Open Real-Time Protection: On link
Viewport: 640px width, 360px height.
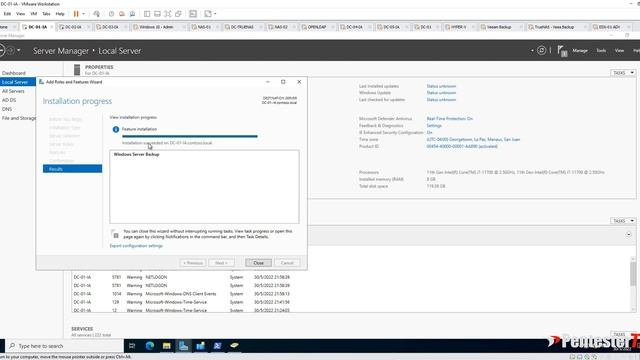point(449,118)
